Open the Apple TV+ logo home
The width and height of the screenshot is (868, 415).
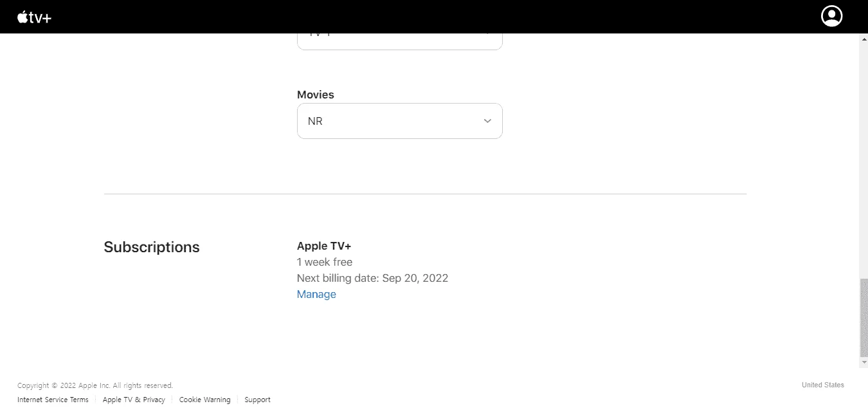(34, 17)
